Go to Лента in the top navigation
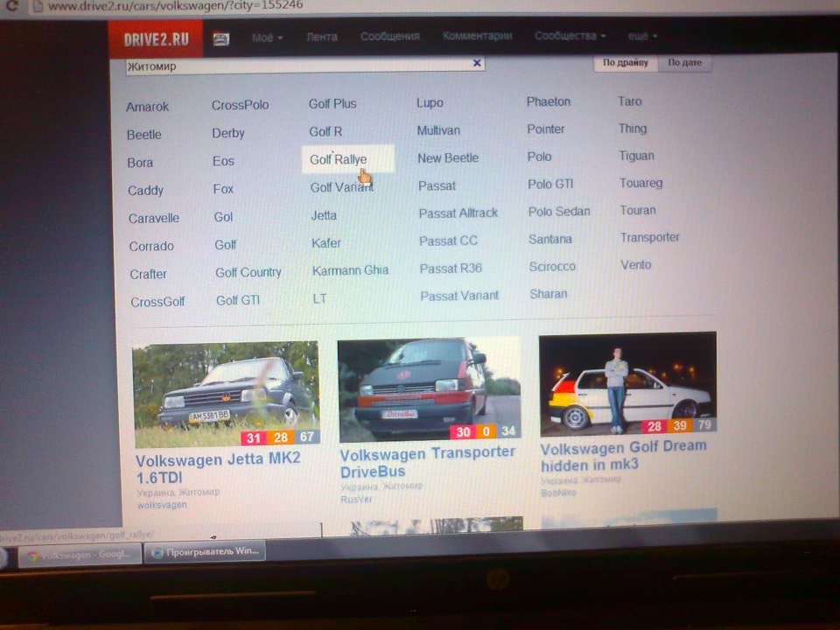This screenshot has width=840, height=630. click(321, 37)
